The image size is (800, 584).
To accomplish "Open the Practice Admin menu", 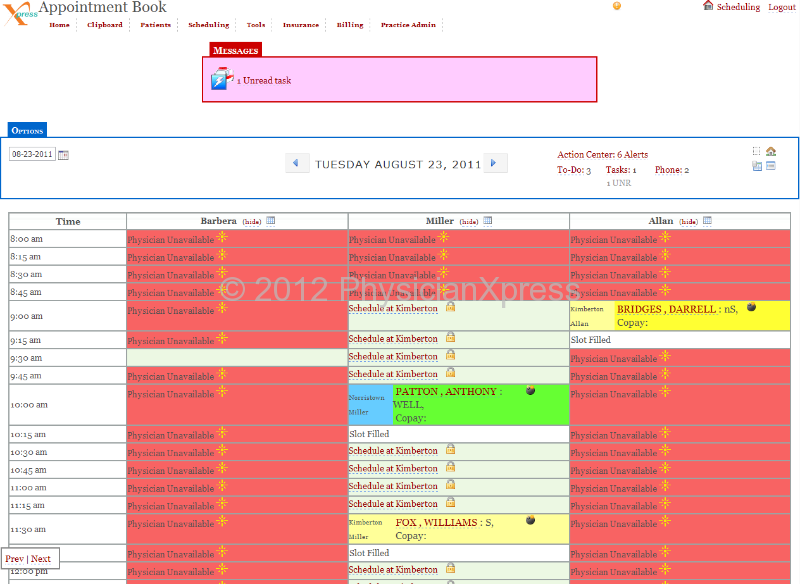I will (408, 25).
